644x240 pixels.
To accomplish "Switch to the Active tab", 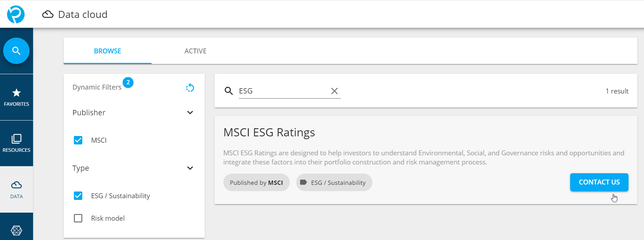I will 196,51.
